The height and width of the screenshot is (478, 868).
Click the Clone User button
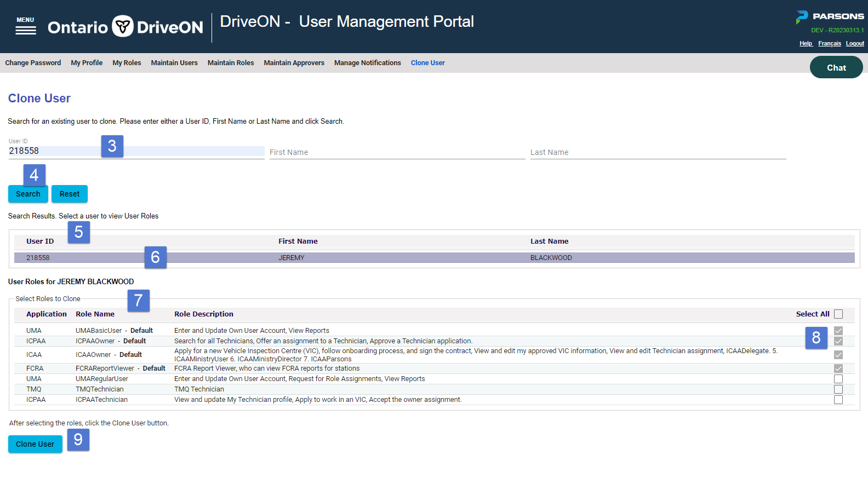[35, 444]
